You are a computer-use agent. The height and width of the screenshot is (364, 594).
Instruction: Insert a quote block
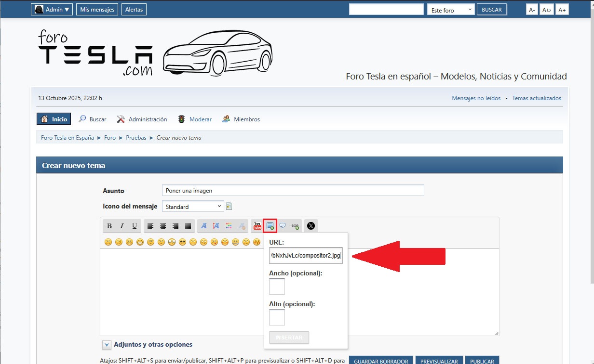[283, 226]
